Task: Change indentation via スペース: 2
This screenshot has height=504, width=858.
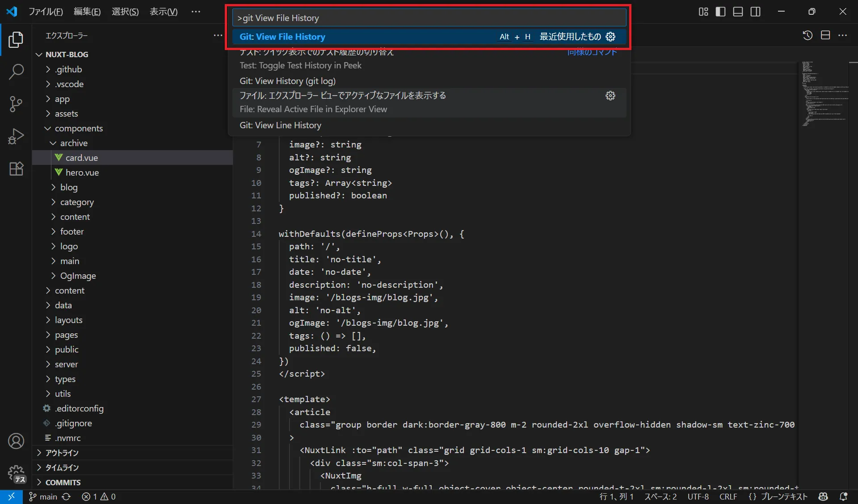Action: pyautogui.click(x=660, y=496)
